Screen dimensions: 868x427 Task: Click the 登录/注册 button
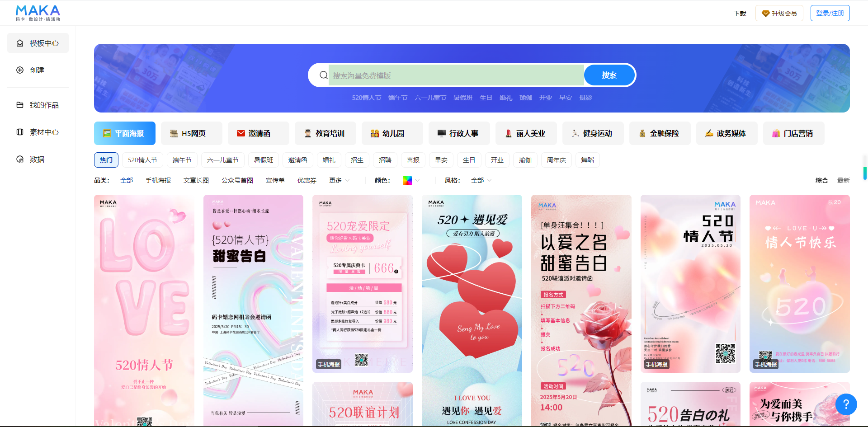point(830,13)
